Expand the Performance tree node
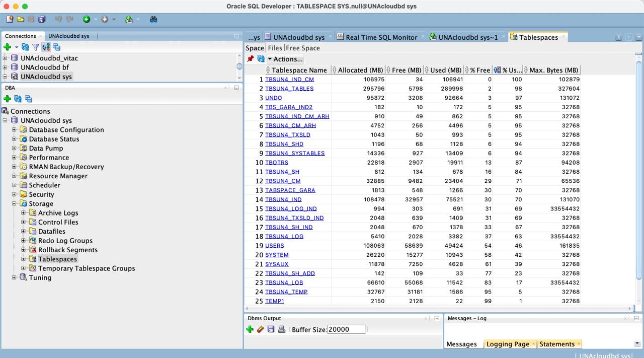The height and width of the screenshot is (358, 644). 15,158
